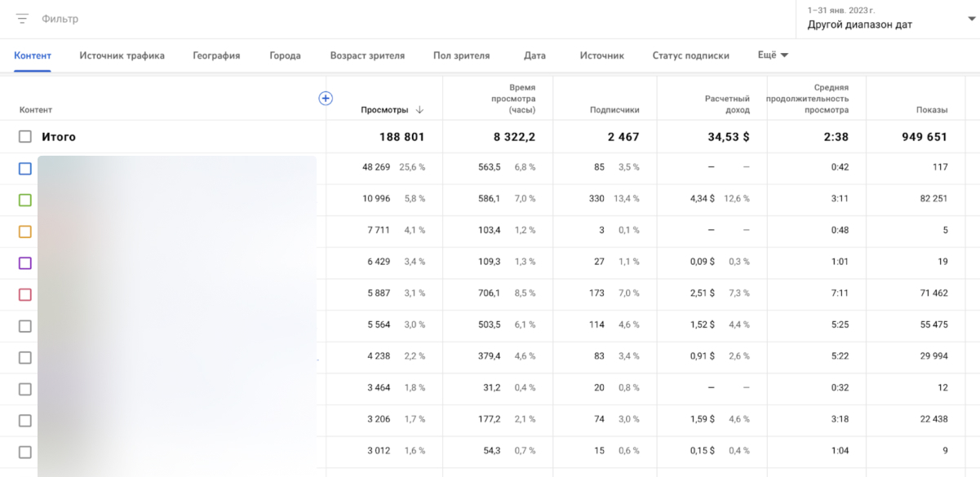Open the Статус подписки tab
Screen dimensions: 980x477
pos(691,55)
